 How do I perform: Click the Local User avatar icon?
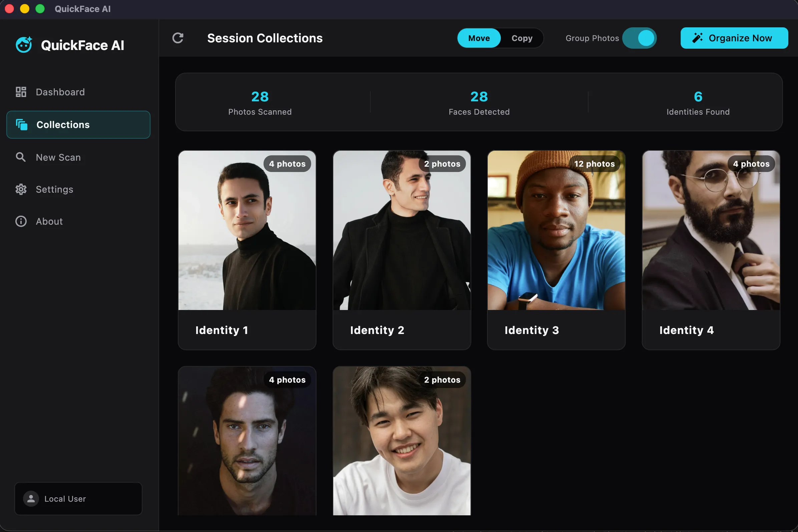(31, 499)
